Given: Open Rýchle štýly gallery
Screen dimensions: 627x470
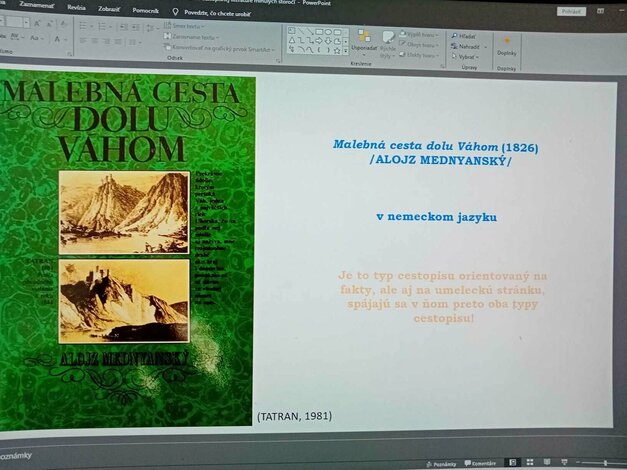Looking at the screenshot, I should [x=387, y=44].
